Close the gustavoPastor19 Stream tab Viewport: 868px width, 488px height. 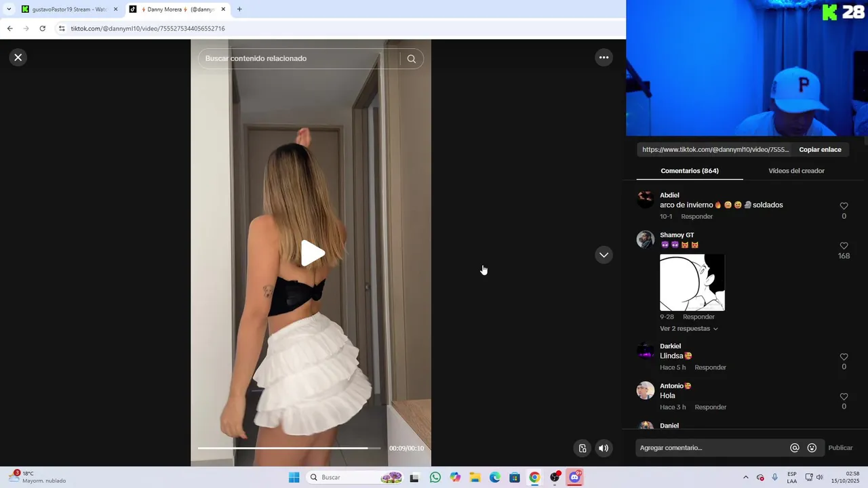click(x=115, y=9)
